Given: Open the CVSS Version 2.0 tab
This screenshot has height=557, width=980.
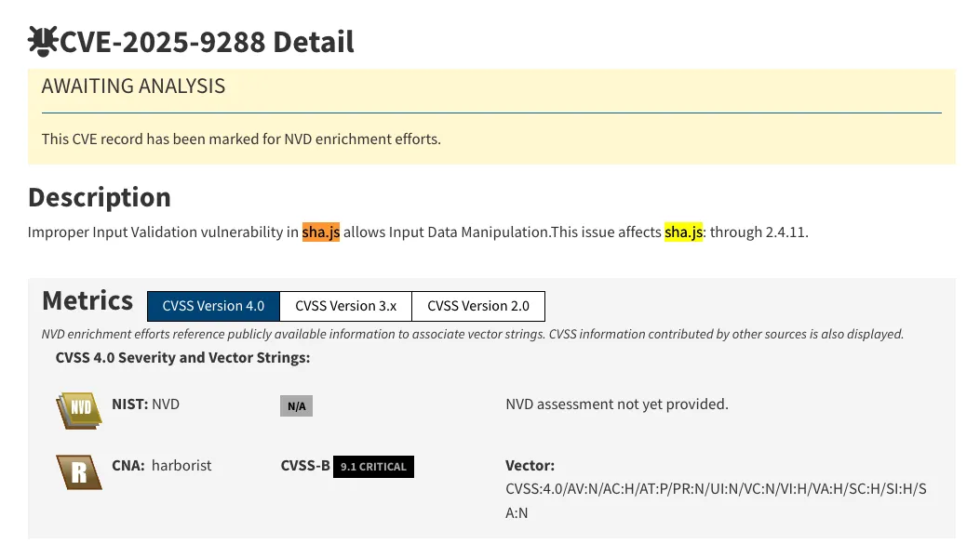Looking at the screenshot, I should click(x=477, y=306).
